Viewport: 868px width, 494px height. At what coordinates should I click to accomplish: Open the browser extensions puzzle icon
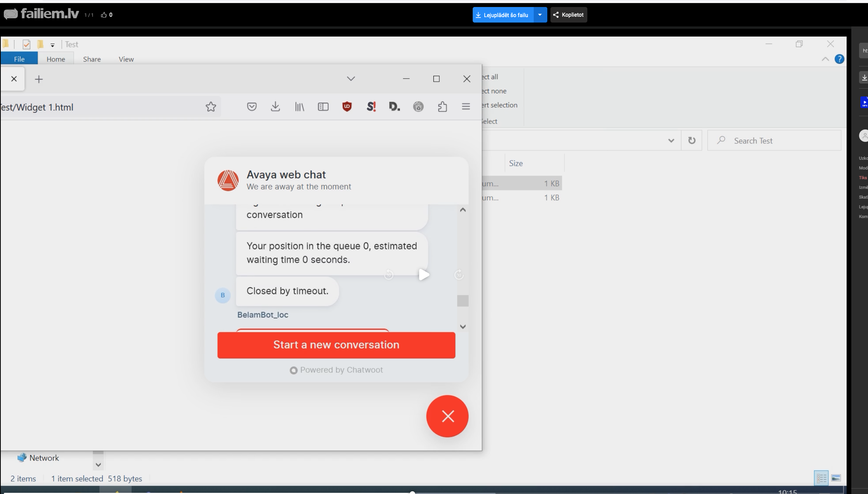442,106
